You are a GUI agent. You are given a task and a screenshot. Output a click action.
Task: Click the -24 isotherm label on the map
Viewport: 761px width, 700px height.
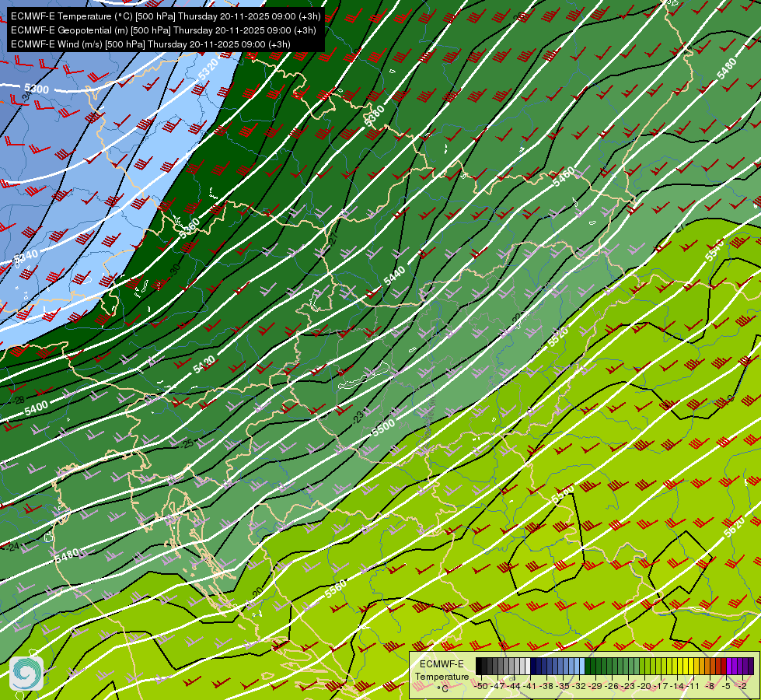click(13, 547)
